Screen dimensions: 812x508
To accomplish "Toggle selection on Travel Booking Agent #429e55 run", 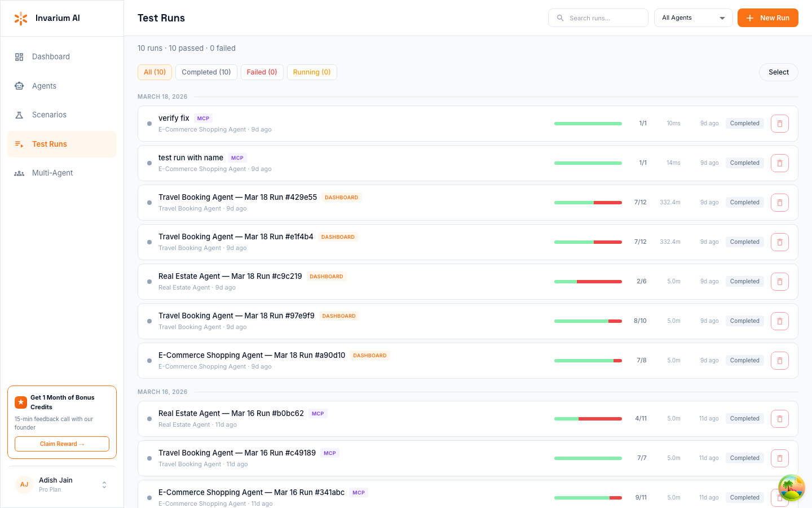I will click(148, 203).
